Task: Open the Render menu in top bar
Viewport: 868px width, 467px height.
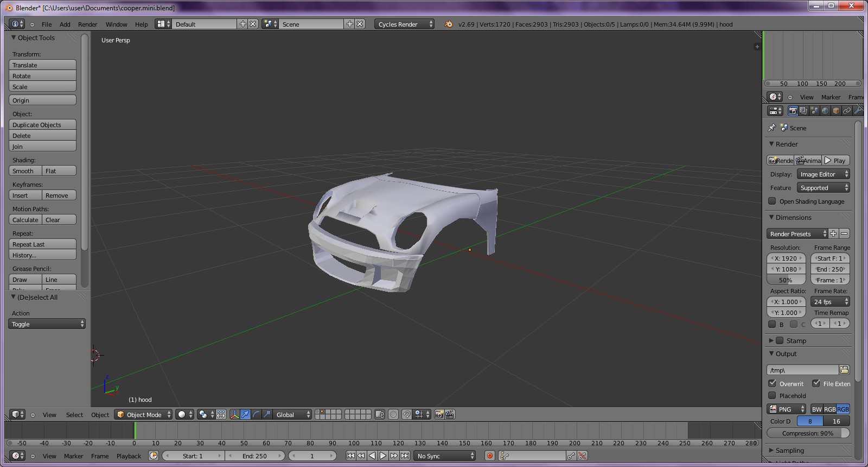Action: [x=87, y=24]
